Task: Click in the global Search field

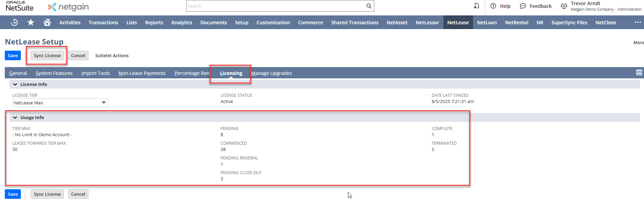Action: point(276,6)
